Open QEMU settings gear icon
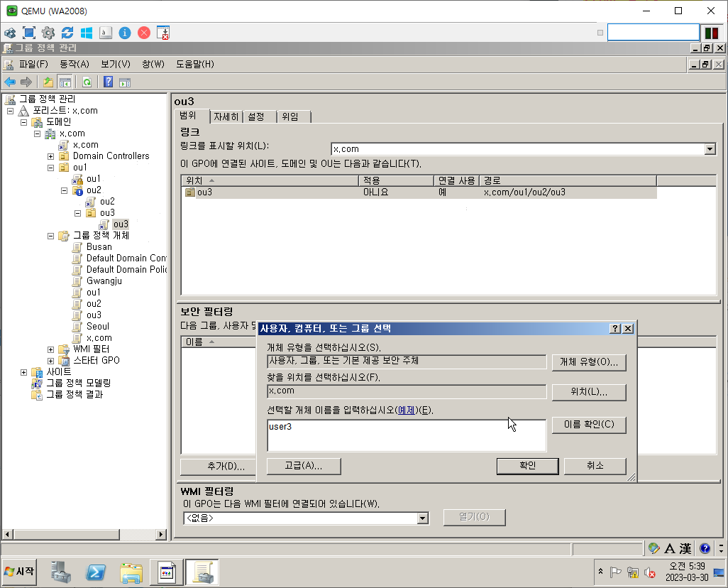Screen dimensions: 728x588 coord(48,33)
